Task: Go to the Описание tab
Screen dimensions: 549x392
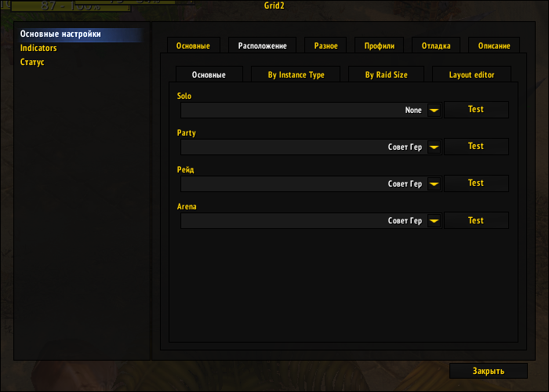Action: [x=494, y=45]
